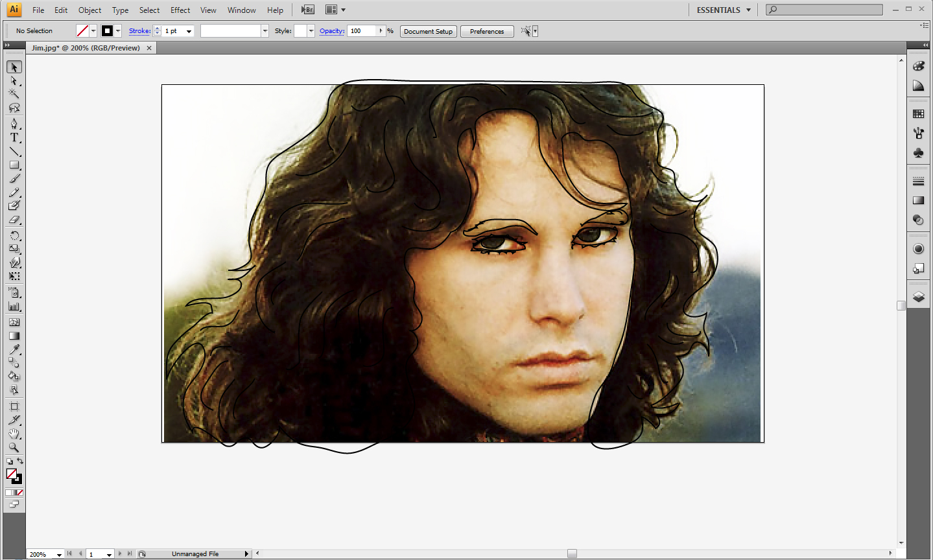Open the Effect menu
933x560 pixels.
[x=180, y=10]
